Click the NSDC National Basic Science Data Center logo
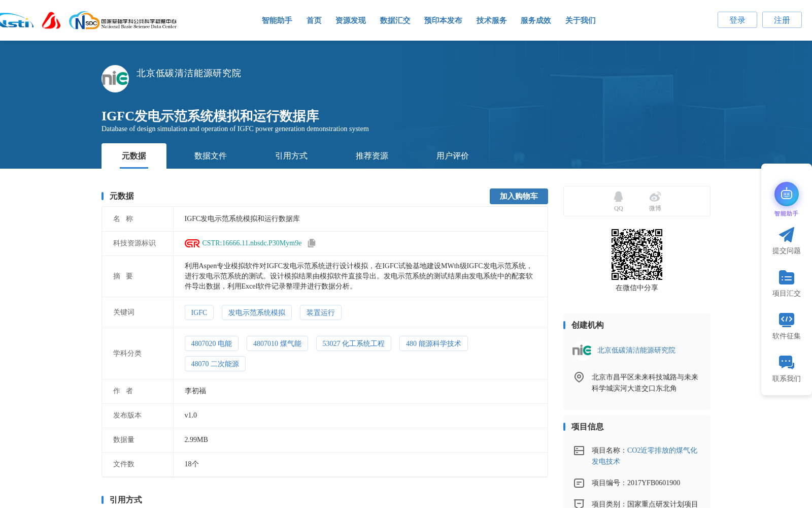The image size is (812, 508). [123, 21]
